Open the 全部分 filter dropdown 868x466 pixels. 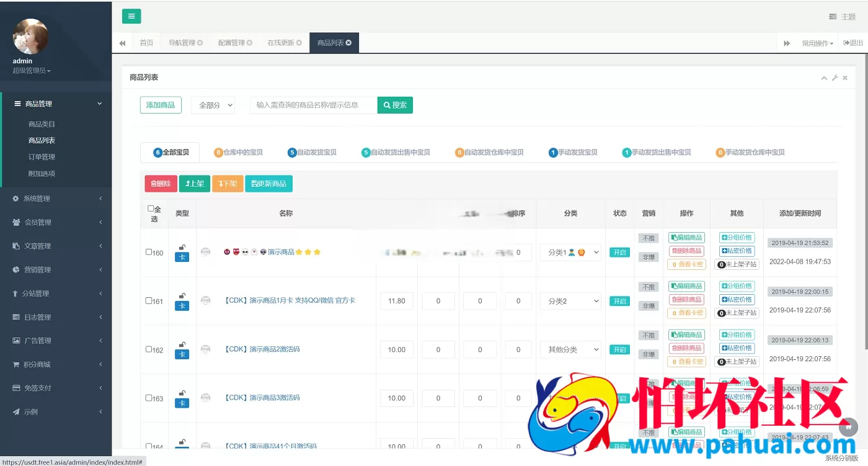pyautogui.click(x=213, y=105)
